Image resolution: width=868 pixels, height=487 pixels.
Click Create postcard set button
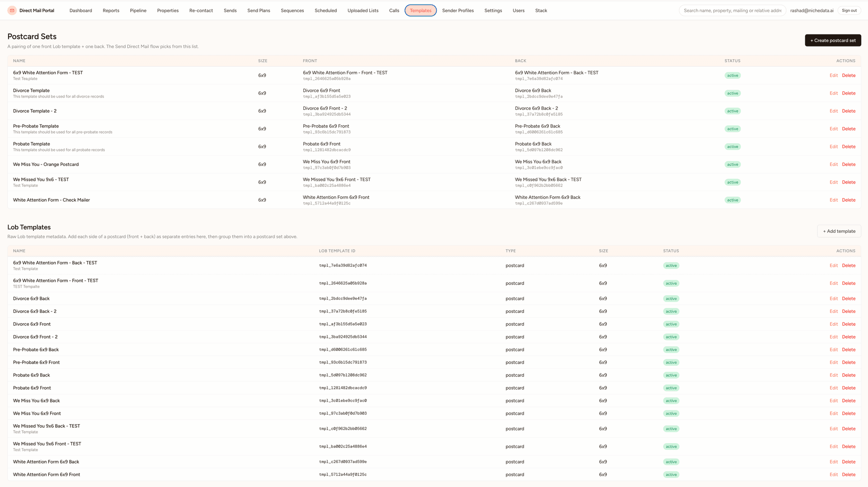coord(833,40)
